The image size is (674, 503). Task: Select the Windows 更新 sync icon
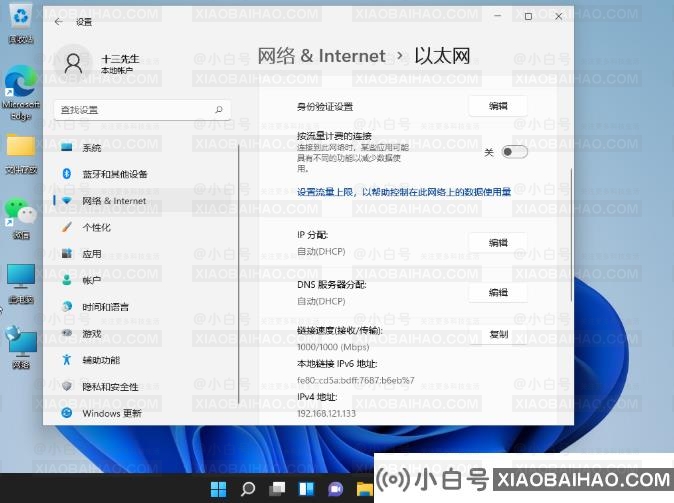(67, 413)
